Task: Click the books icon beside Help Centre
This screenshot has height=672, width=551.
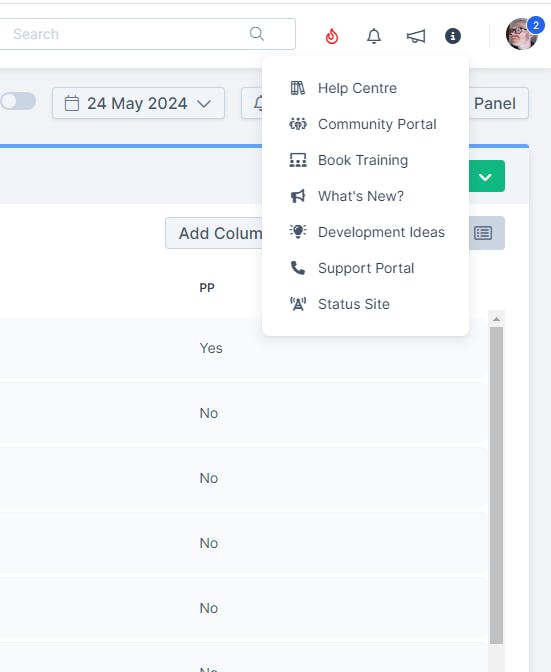Action: tap(297, 88)
